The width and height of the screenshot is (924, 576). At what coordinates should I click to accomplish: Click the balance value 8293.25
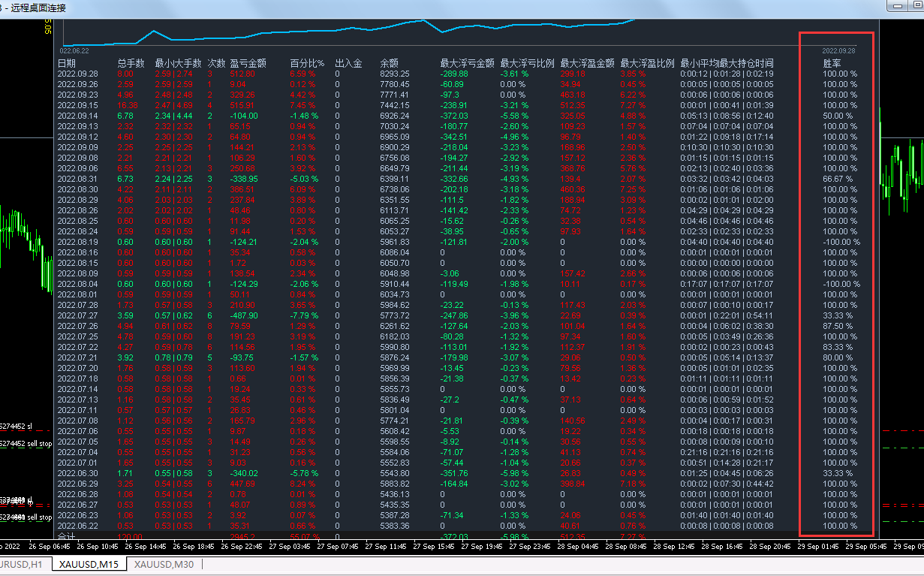coord(395,74)
